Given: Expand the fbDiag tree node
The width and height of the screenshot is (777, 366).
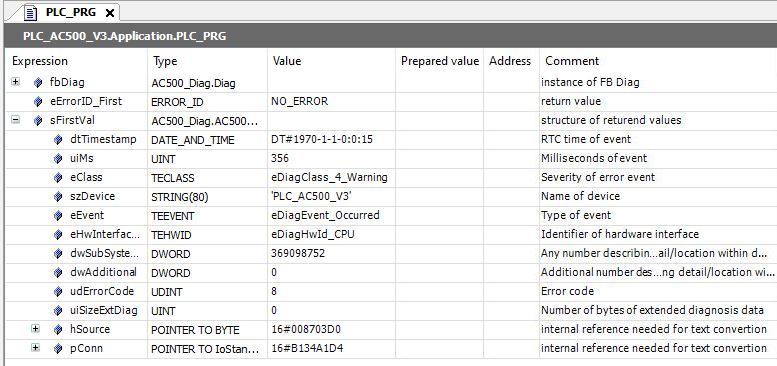Looking at the screenshot, I should [x=15, y=82].
